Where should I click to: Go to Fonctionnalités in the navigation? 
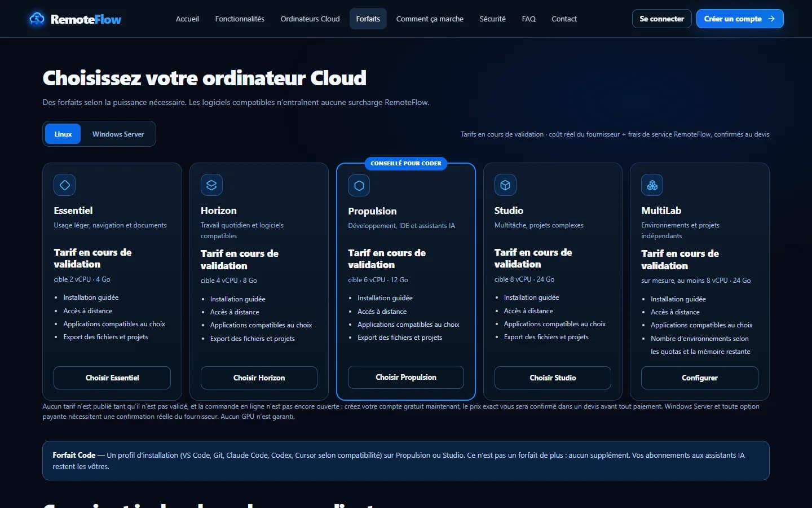click(240, 19)
